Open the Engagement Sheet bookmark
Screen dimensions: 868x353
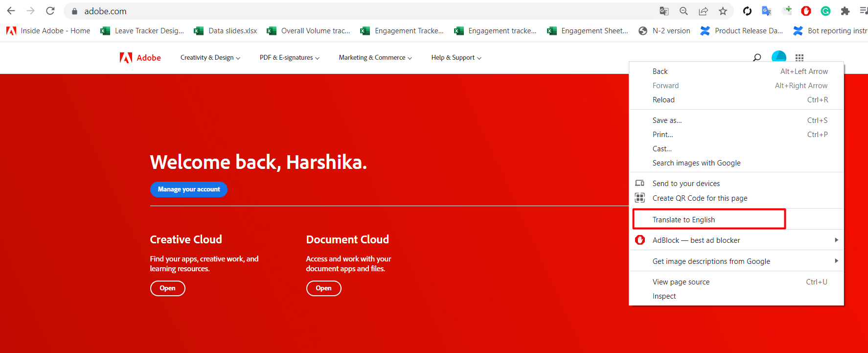[x=588, y=31]
